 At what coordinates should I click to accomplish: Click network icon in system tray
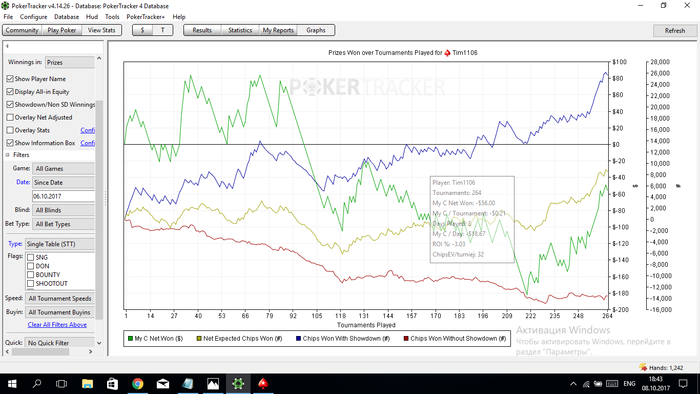point(586,384)
